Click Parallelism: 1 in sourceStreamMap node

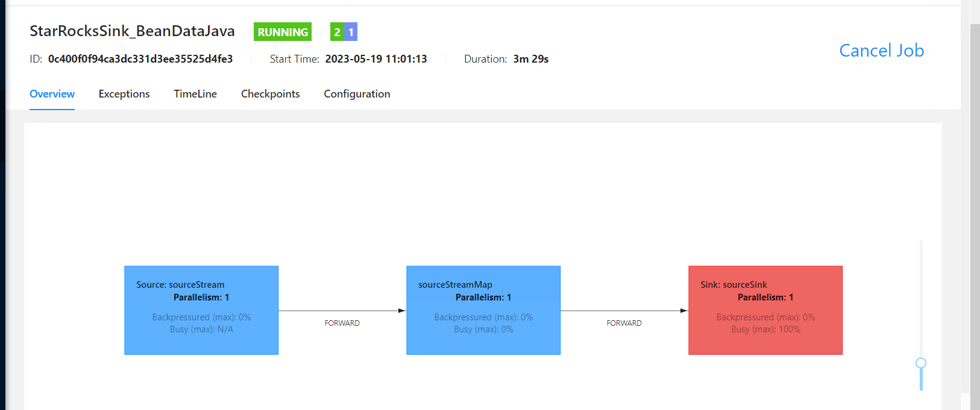[483, 297]
